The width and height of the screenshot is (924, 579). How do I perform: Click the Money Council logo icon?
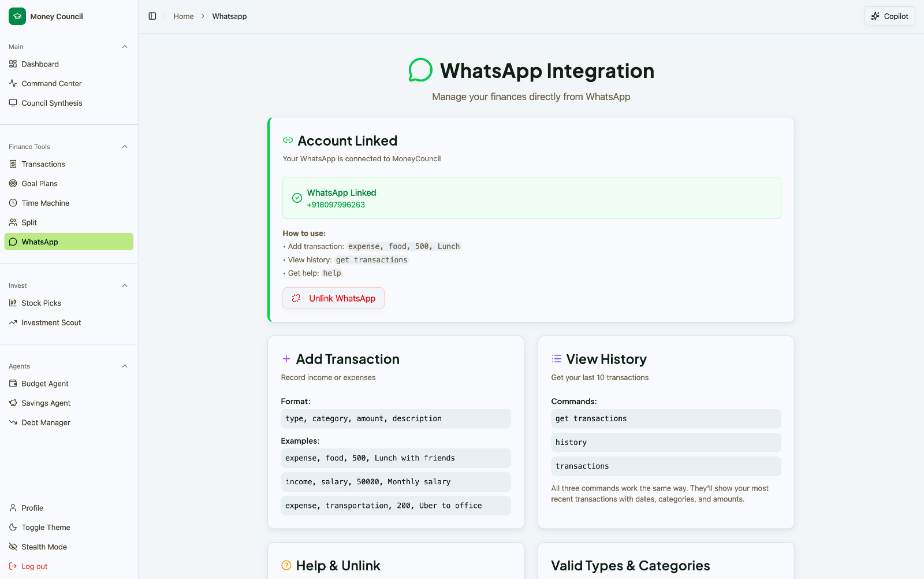click(17, 16)
